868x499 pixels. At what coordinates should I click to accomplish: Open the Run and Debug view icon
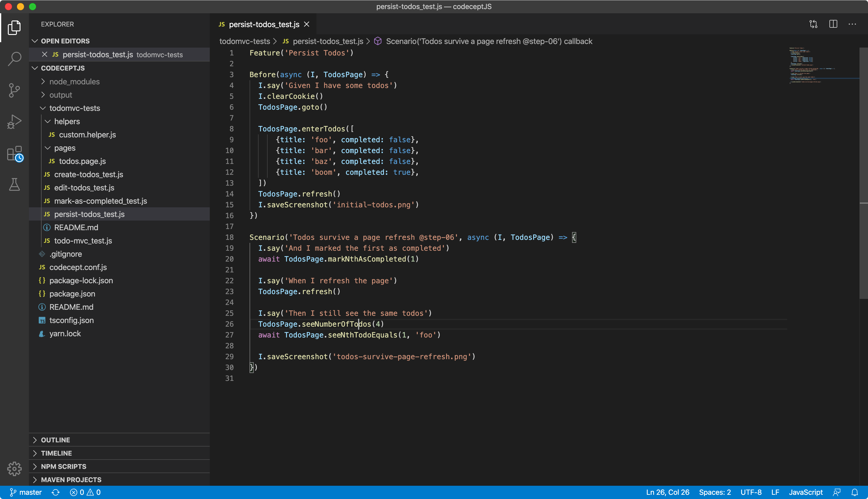click(14, 122)
